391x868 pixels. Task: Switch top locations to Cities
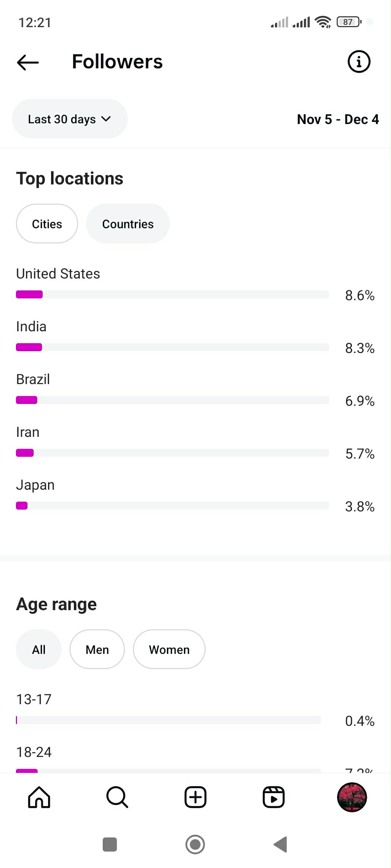pyautogui.click(x=47, y=224)
